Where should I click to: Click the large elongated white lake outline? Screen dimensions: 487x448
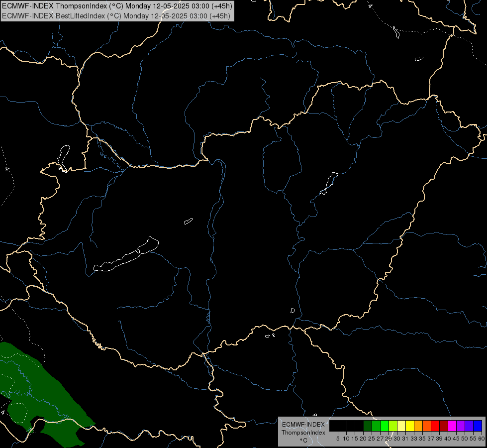[126, 255]
